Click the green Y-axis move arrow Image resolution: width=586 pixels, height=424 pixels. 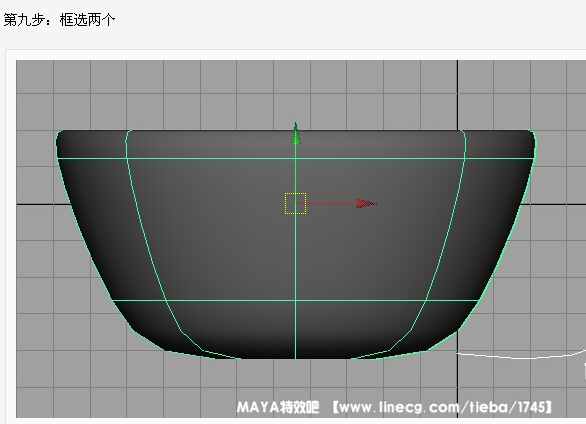[x=296, y=134]
